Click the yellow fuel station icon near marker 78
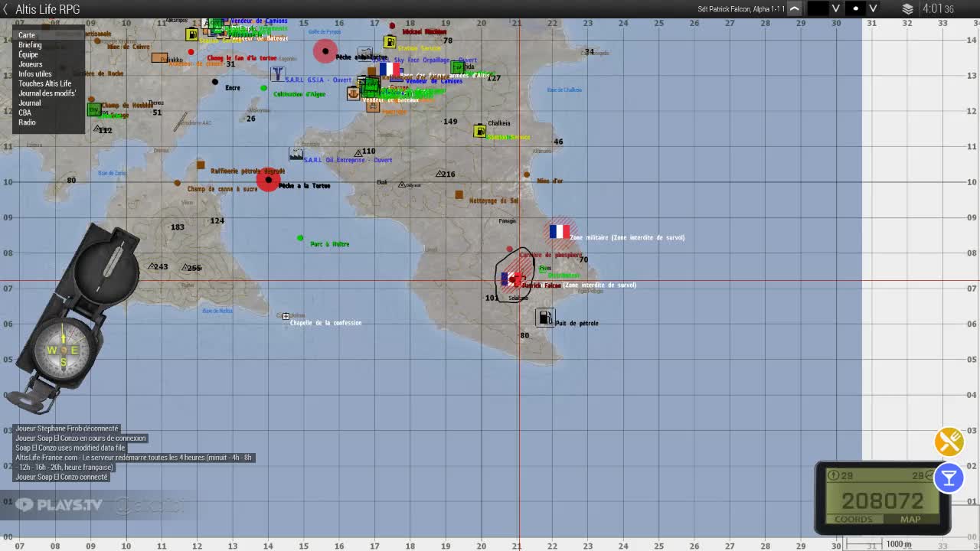The image size is (980, 551). coord(389,42)
